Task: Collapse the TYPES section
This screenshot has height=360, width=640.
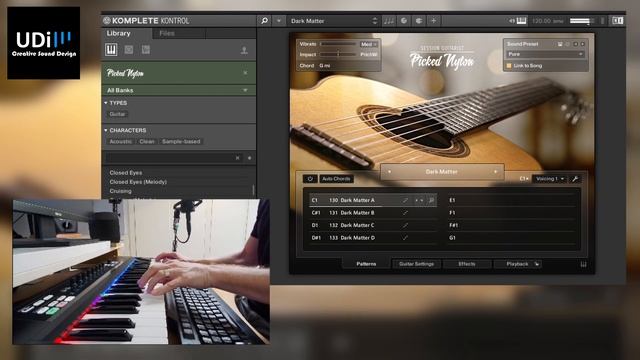Action: tap(106, 103)
